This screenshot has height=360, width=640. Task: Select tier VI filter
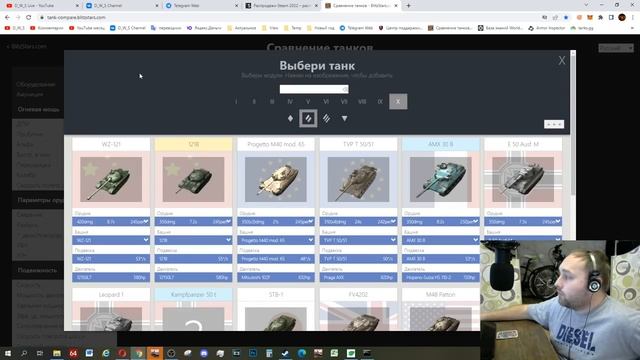click(x=326, y=102)
